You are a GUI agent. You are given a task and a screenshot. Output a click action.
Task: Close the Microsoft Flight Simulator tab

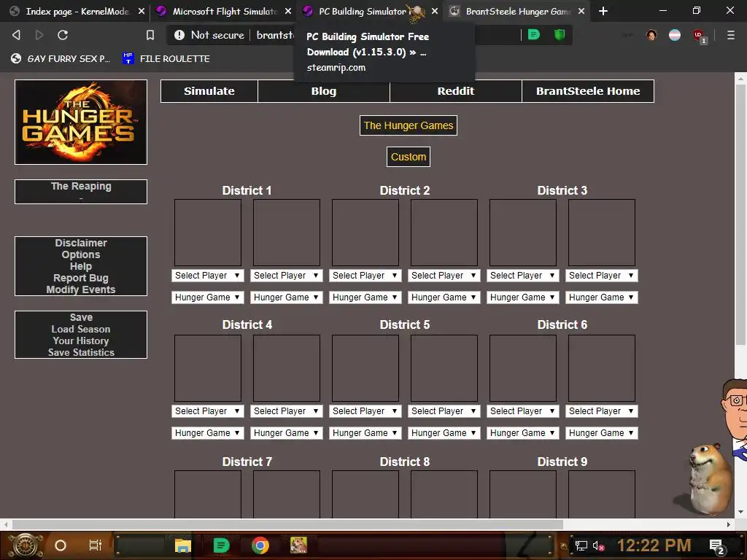pos(287,11)
